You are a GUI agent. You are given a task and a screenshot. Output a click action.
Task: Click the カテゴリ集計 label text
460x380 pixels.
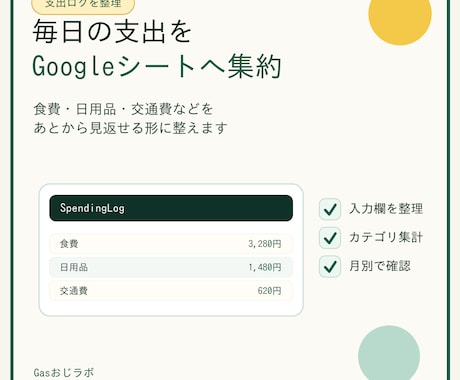point(386,237)
